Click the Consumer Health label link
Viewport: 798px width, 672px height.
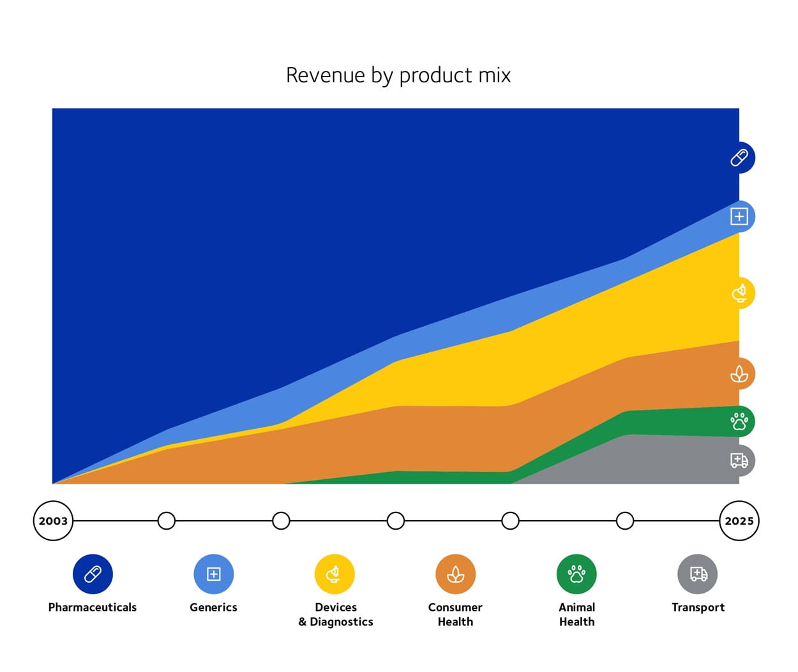tap(455, 615)
